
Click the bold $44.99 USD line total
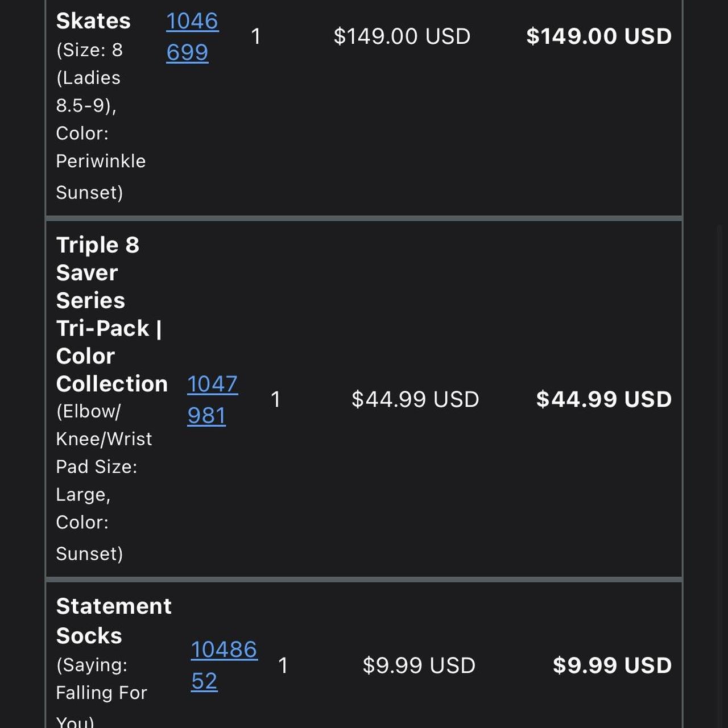[x=603, y=399]
